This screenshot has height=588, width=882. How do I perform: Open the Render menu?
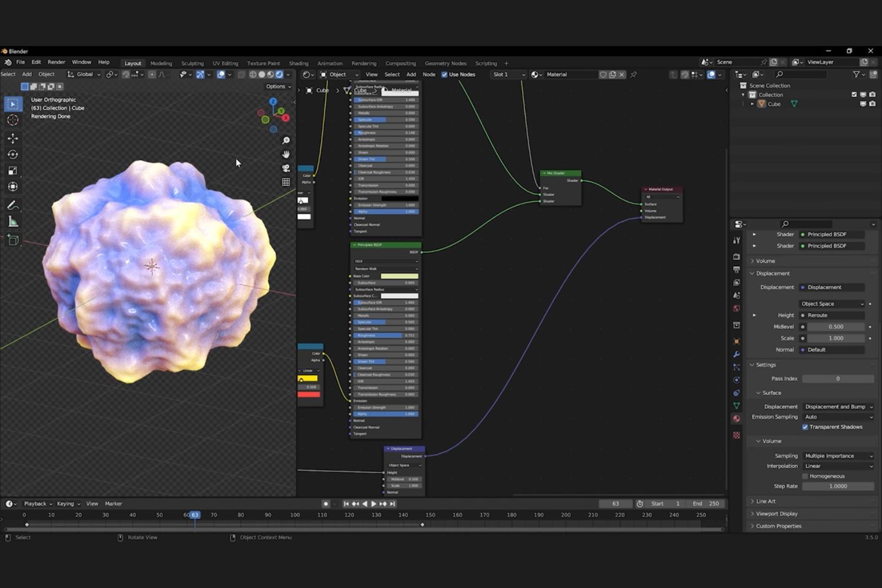click(56, 62)
